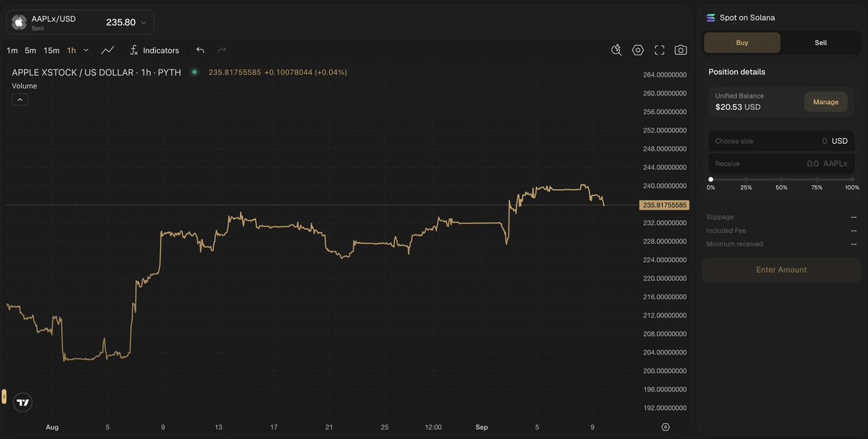Click the Slippage row label

tap(720, 217)
